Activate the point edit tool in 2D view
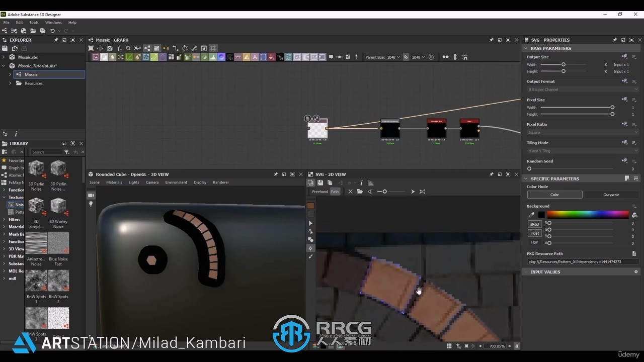Image resolution: width=644 pixels, height=362 pixels. pyautogui.click(x=310, y=232)
